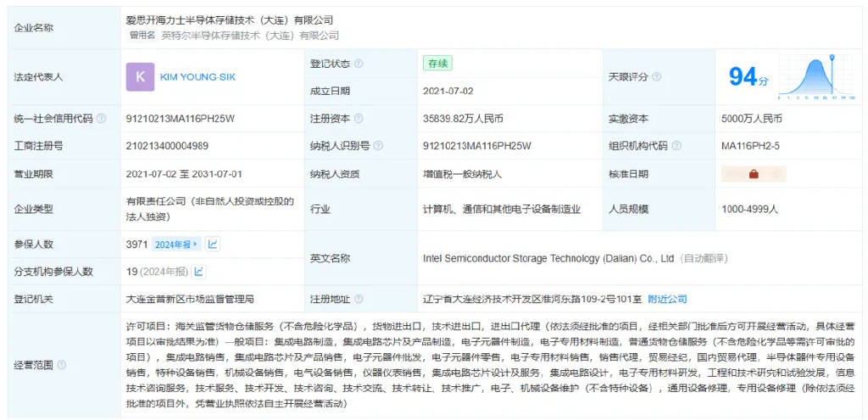Screen dimensions: 868x420
Task: Click help icon beside 天眼评分
Action: (657, 77)
